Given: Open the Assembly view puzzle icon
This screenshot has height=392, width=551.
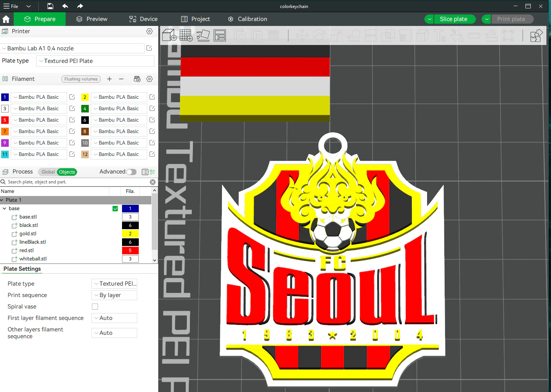Looking at the screenshot, I should pyautogui.click(x=536, y=35).
